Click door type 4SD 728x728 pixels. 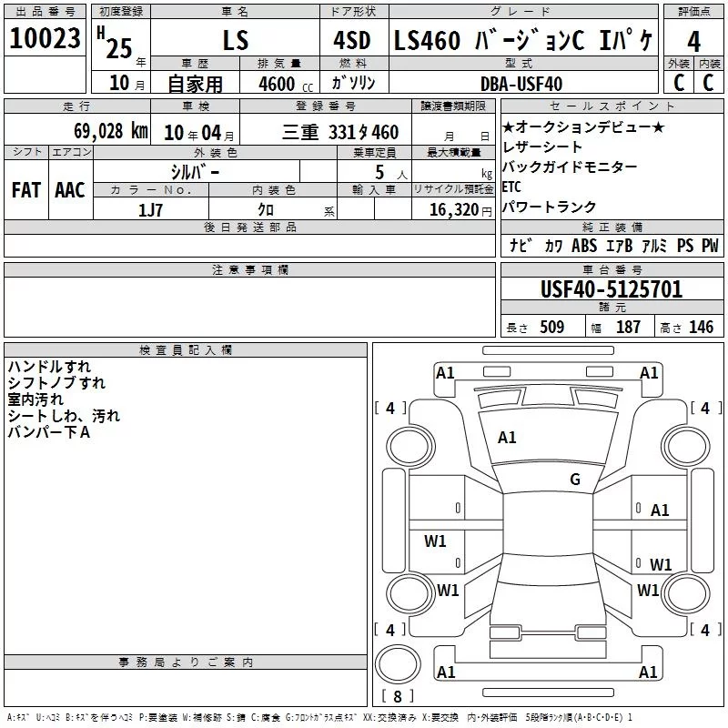pos(352,40)
